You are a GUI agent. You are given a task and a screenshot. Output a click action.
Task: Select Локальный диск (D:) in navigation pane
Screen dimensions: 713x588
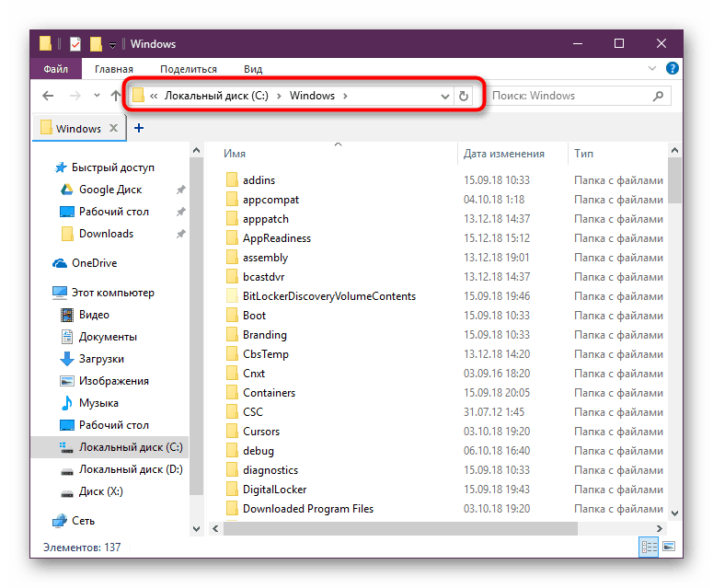coord(121,469)
